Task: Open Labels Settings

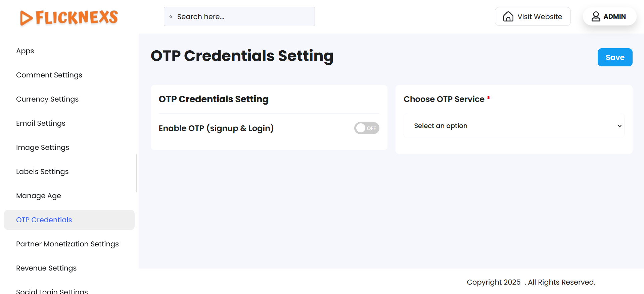Action: point(42,172)
